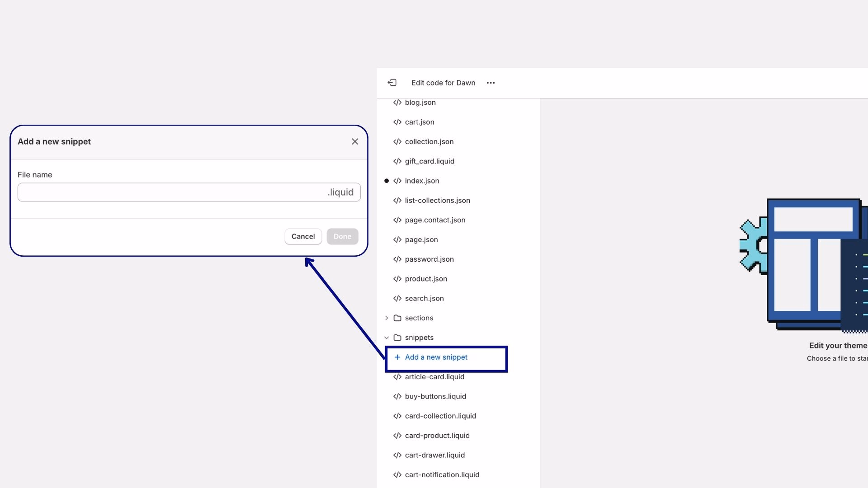
Task: Click code icon next to cart.json
Action: click(x=397, y=122)
